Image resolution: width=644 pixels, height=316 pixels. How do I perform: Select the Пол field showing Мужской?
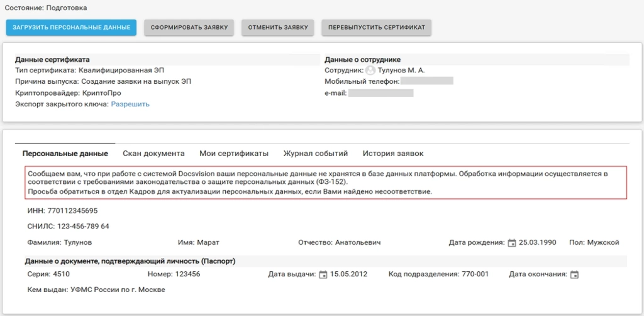coord(603,242)
